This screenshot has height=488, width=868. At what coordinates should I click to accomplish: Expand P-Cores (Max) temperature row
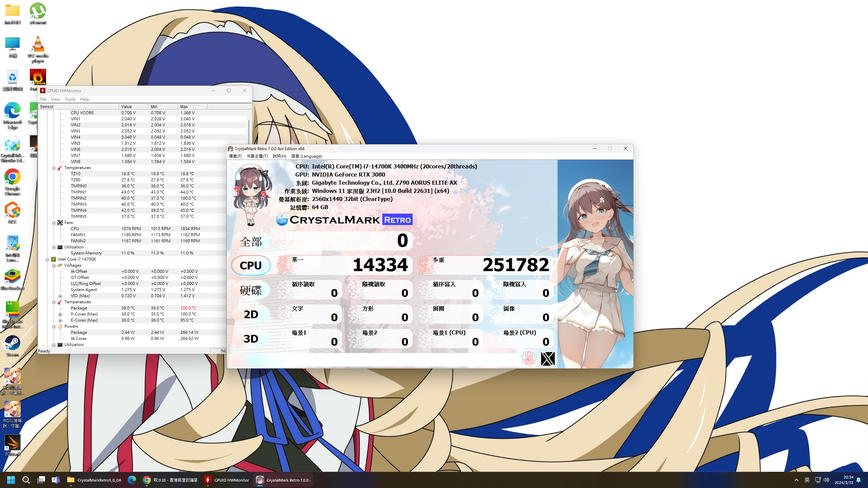[x=60, y=314]
